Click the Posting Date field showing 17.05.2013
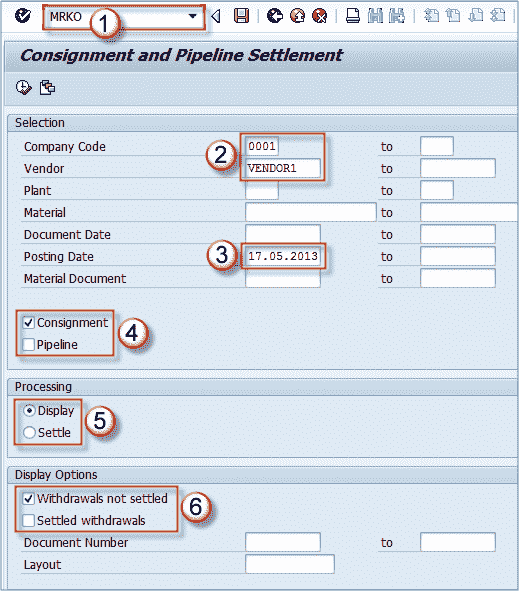This screenshot has width=519, height=591. coord(283,256)
